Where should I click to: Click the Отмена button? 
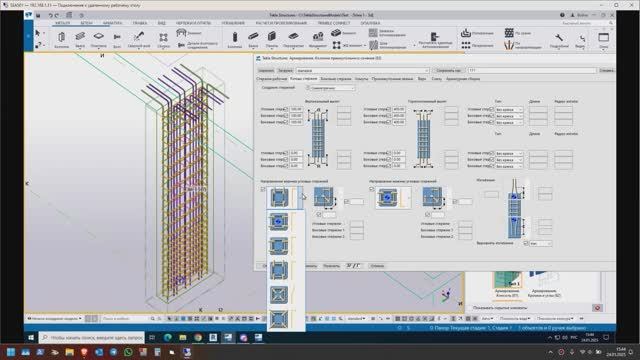click(x=377, y=266)
